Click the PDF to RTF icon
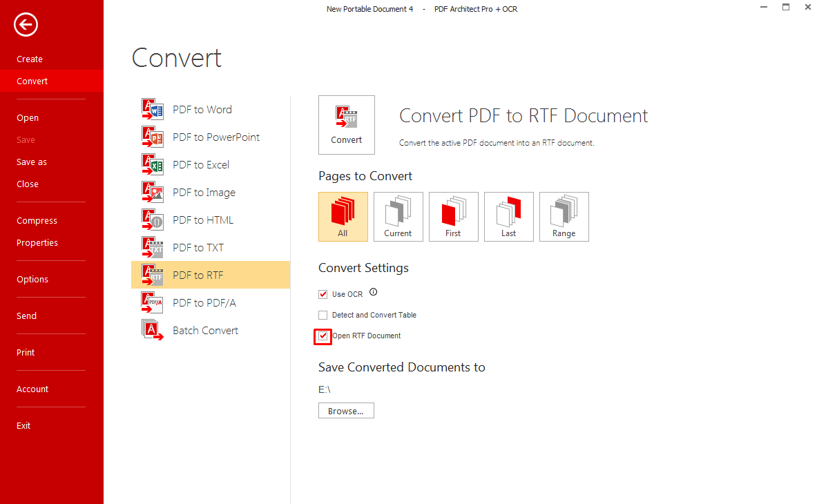The width and height of the screenshot is (817, 504). pos(152,275)
